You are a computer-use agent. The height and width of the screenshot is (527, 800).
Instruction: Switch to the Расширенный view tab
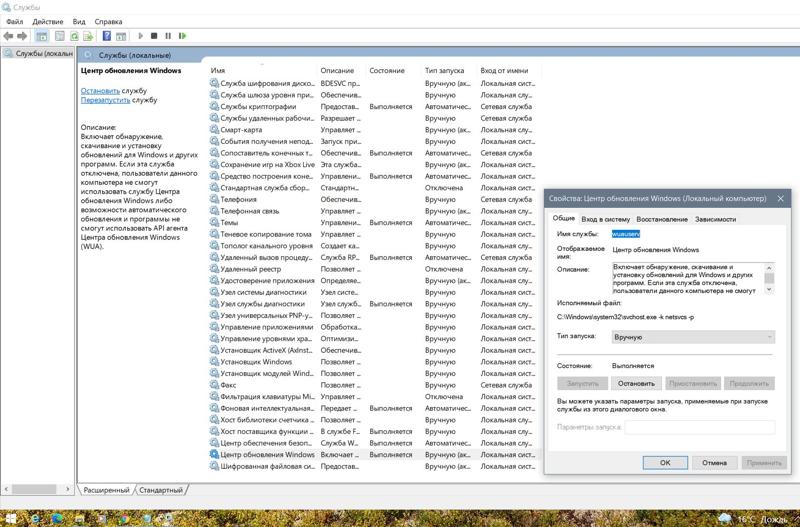click(x=106, y=490)
